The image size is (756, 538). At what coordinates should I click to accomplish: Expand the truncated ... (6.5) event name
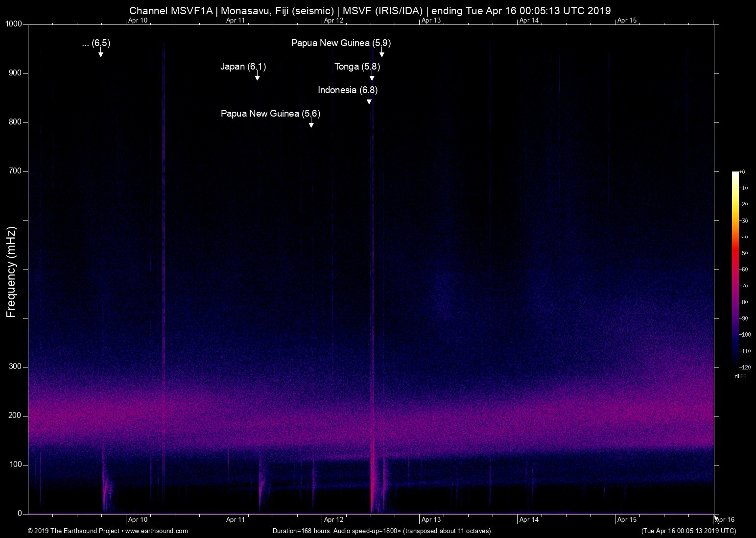pyautogui.click(x=96, y=43)
